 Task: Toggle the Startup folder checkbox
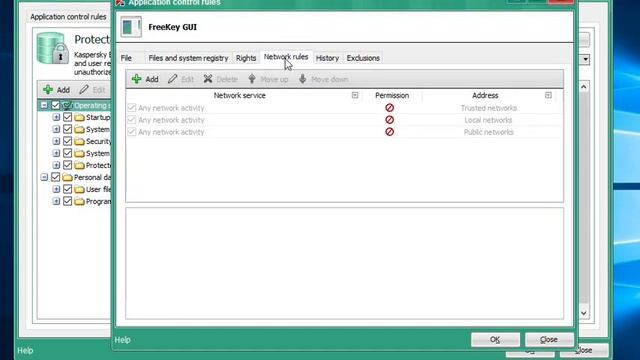point(68,117)
